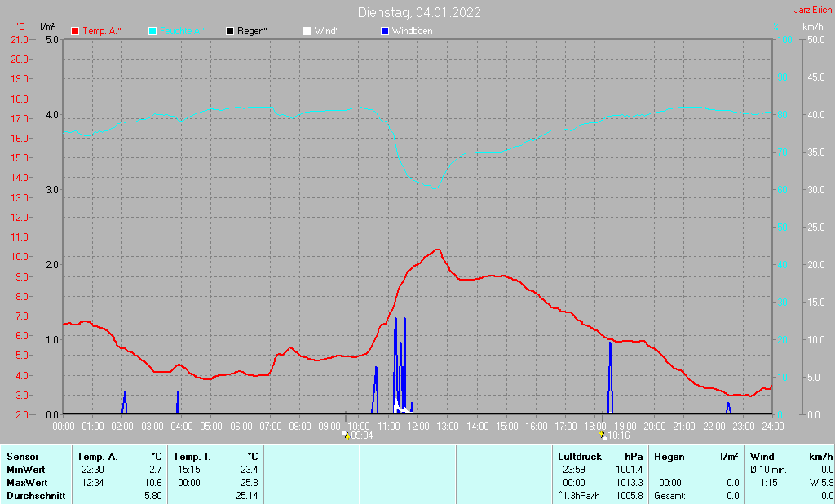This screenshot has height=504, width=835.
Task: Click the 'l/m²' axis unit label above the rain axis
Action: [x=47, y=27]
